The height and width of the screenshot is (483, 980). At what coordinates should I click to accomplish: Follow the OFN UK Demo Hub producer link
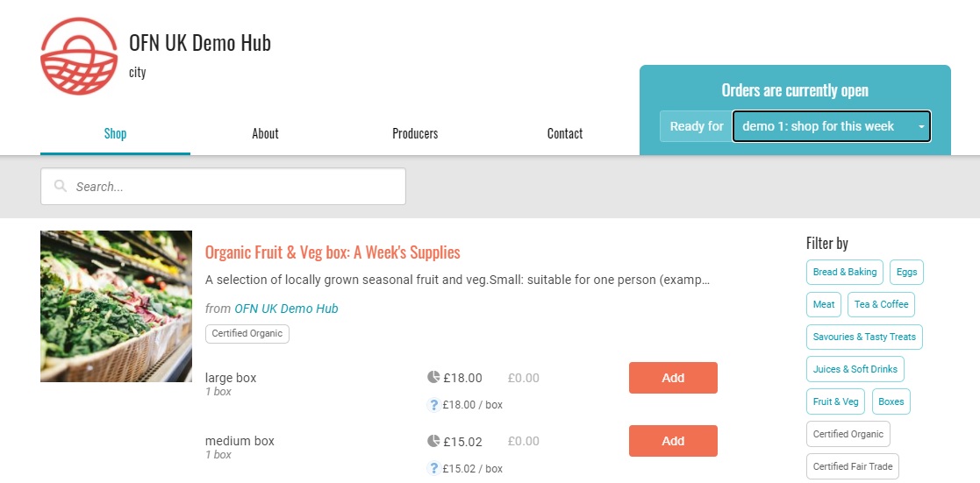pos(286,309)
